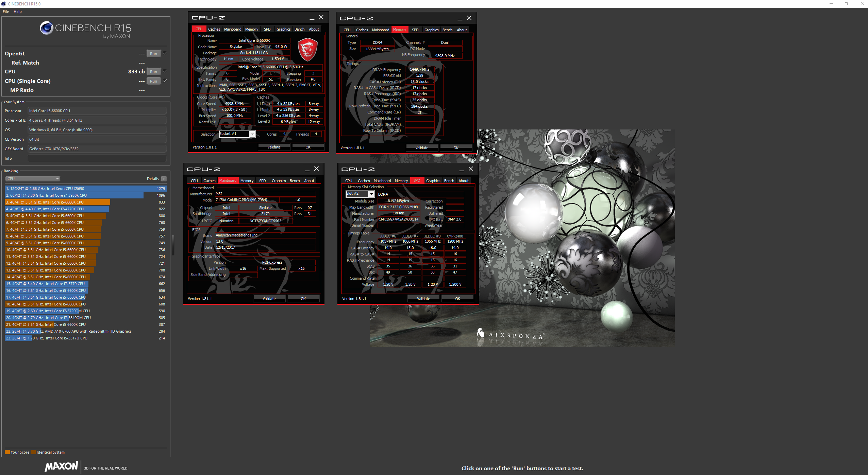This screenshot has height=475, width=868.
Task: Click Validate in memory timings window
Action: [x=422, y=148]
